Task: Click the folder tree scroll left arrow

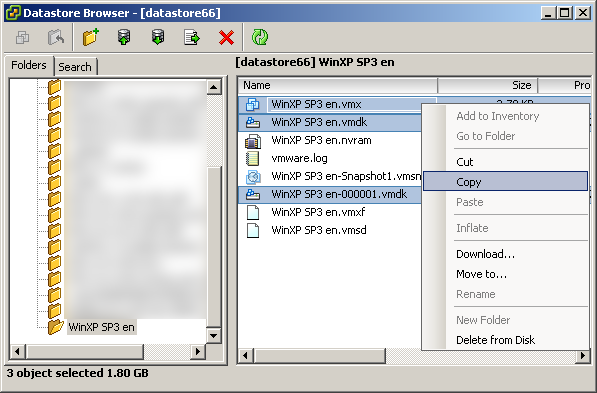Action: pyautogui.click(x=18, y=351)
